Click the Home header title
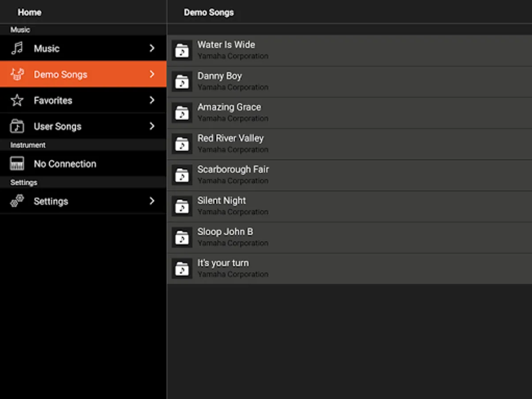Image resolution: width=532 pixels, height=399 pixels. coord(30,12)
